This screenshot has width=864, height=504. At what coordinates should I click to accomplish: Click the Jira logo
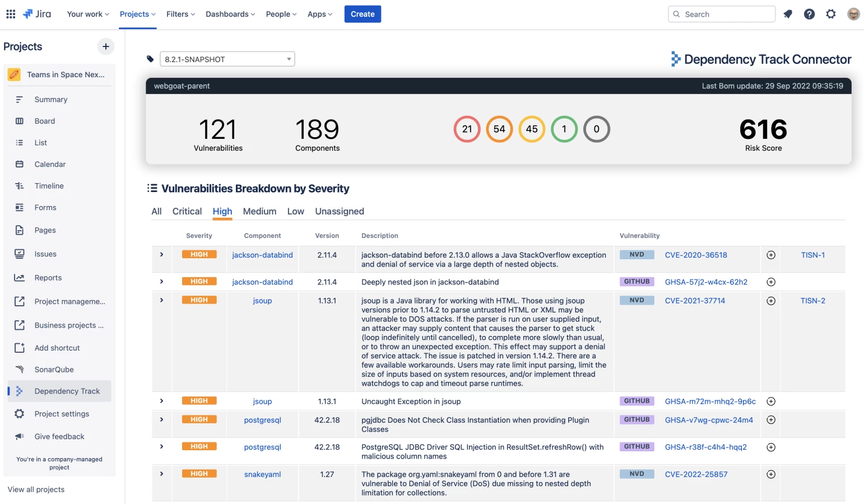tap(37, 14)
